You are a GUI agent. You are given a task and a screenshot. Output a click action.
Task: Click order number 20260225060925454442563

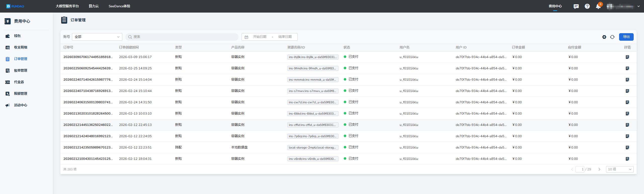(88, 68)
